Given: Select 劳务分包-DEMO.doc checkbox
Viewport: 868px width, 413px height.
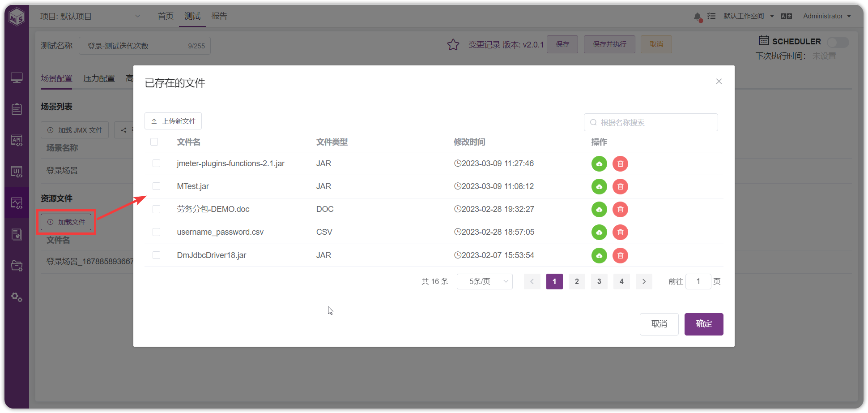Looking at the screenshot, I should [156, 209].
